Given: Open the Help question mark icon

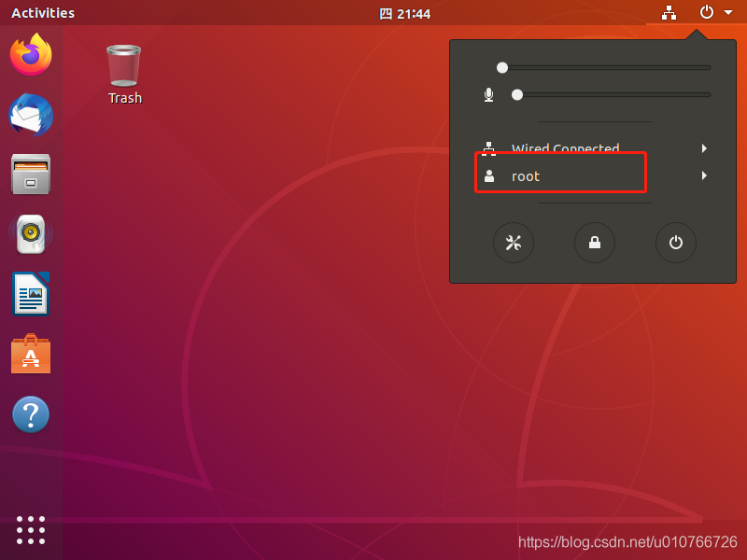Looking at the screenshot, I should pyautogui.click(x=31, y=414).
